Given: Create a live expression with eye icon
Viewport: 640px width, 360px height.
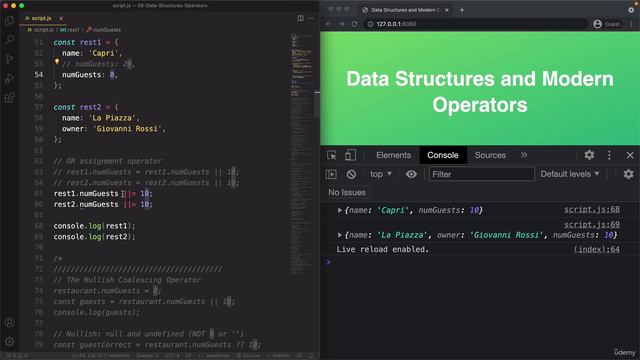Looking at the screenshot, I should [x=411, y=174].
